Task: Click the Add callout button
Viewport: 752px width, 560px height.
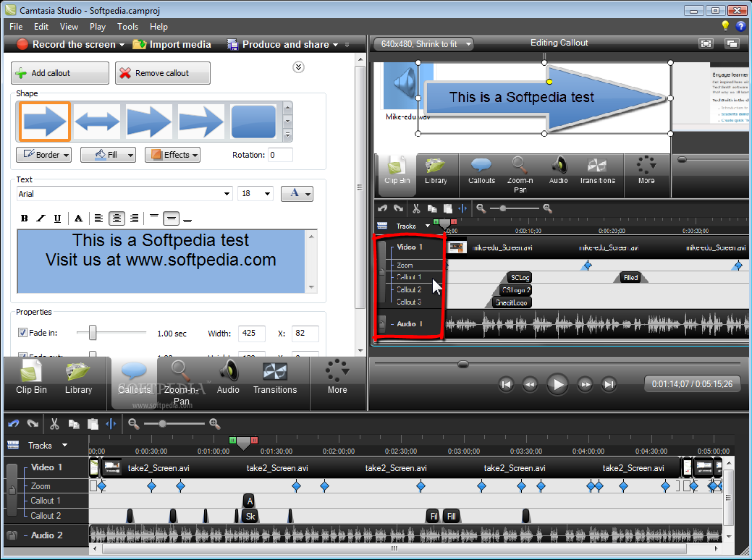Action: 60,73
